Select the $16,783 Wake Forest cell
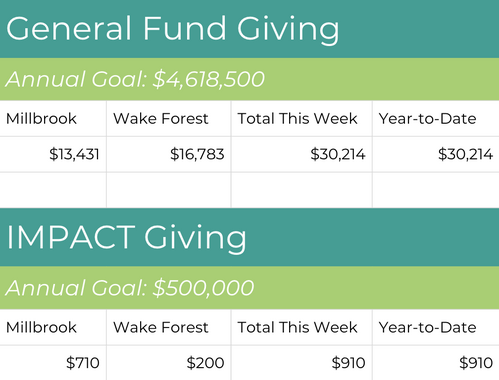This screenshot has height=380, width=499. (169, 154)
